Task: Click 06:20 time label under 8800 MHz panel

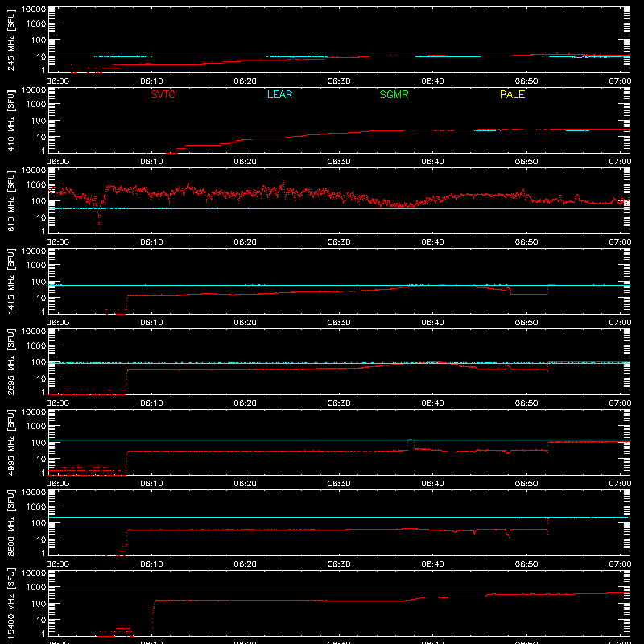Action: point(246,564)
